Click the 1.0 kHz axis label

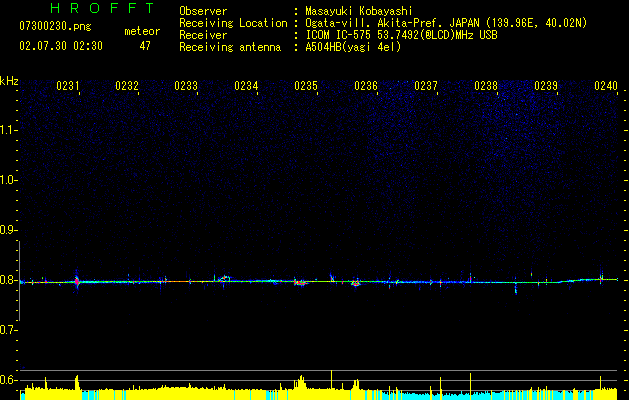click(x=8, y=180)
